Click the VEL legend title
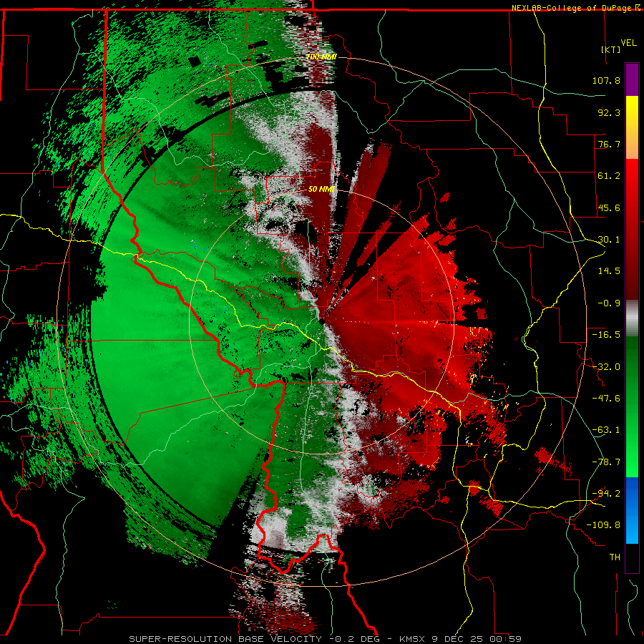Screen dimensions: 644x644 click(628, 43)
